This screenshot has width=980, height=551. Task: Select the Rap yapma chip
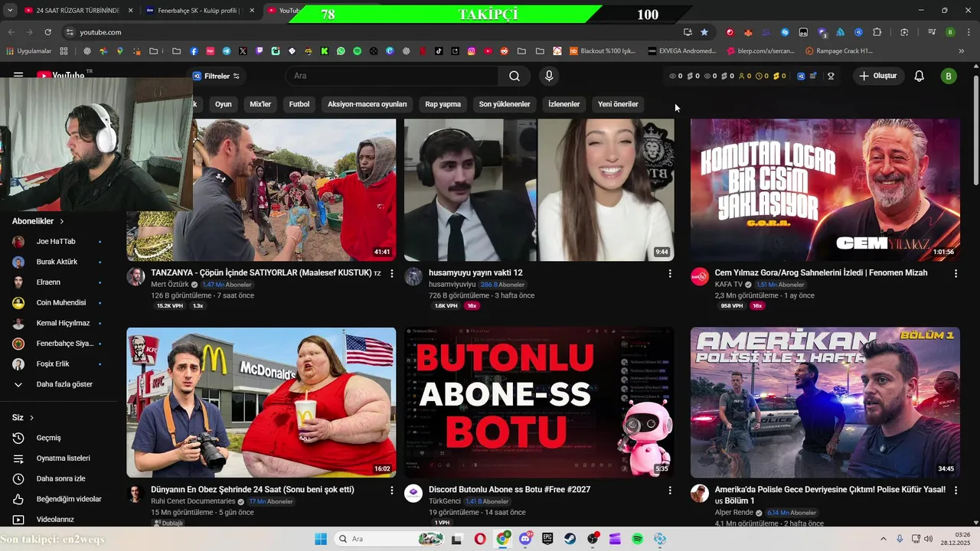coord(443,104)
